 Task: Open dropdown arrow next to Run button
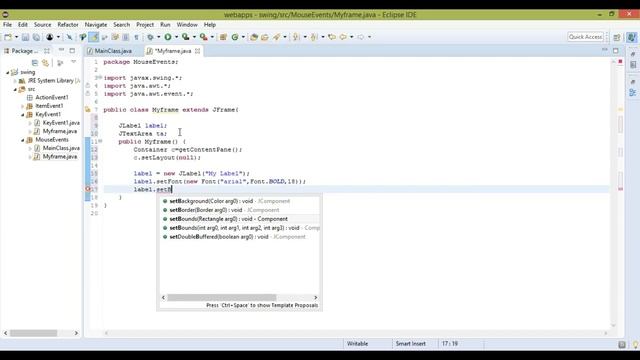pos(176,37)
